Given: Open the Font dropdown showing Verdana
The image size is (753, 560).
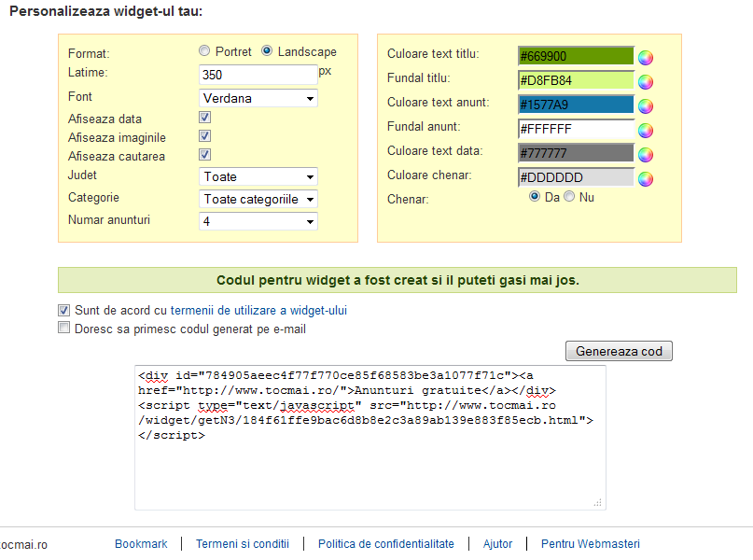Looking at the screenshot, I should pos(258,98).
